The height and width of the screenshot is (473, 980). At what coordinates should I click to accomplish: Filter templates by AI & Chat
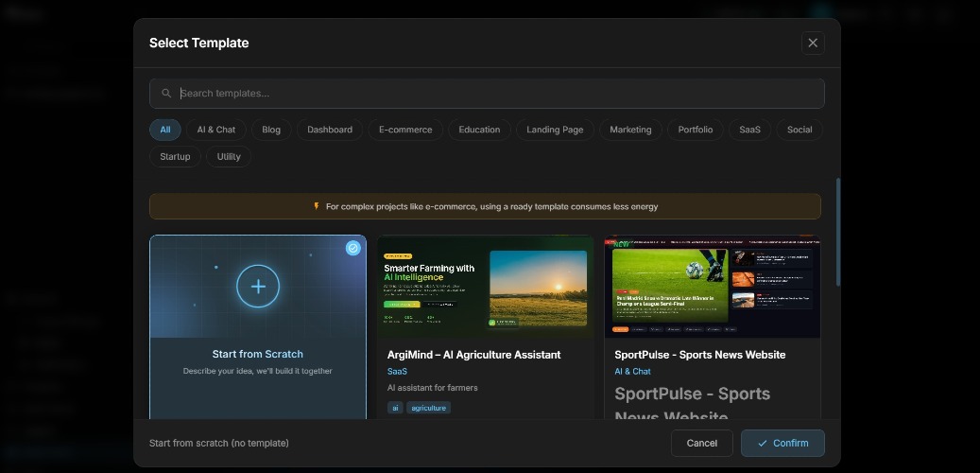(216, 130)
